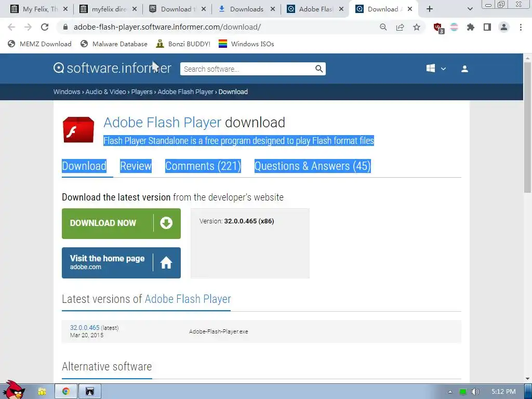Go to Audio & Video breadcrumb

pos(105,91)
